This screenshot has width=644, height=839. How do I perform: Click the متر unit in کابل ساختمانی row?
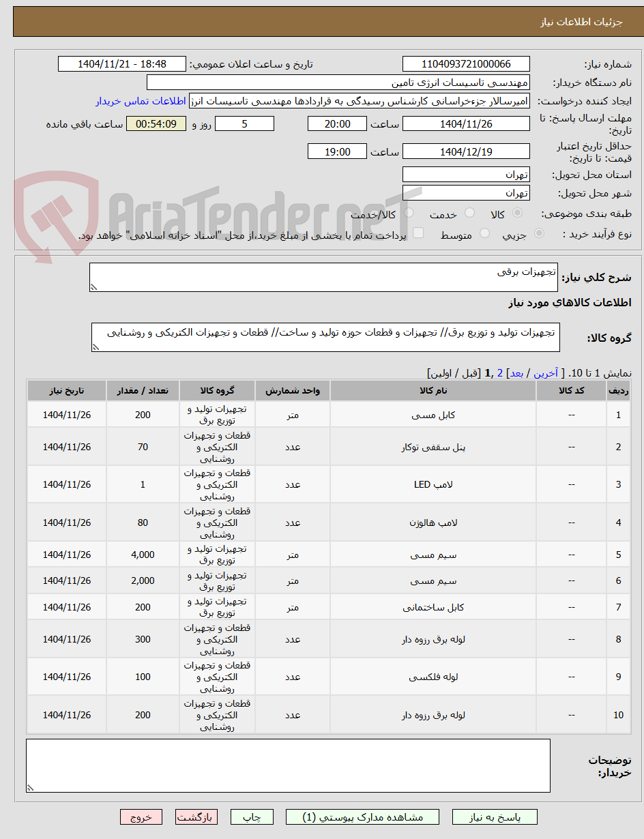pyautogui.click(x=293, y=606)
